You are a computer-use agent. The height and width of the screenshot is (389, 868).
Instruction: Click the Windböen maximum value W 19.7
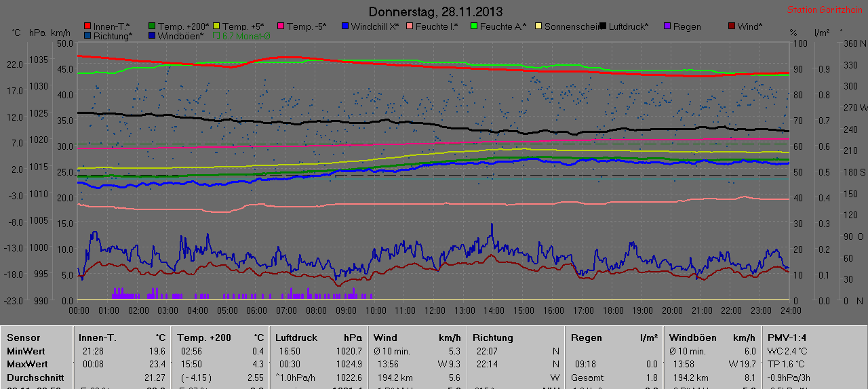[x=741, y=364]
